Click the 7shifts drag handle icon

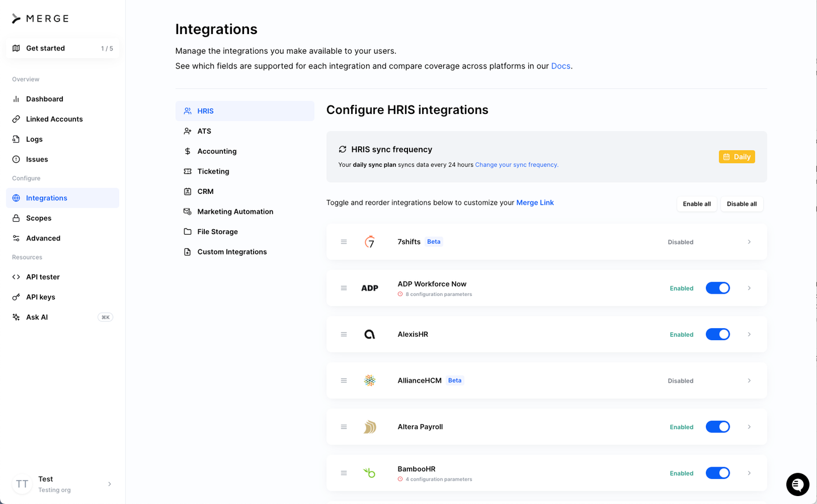coord(344,242)
